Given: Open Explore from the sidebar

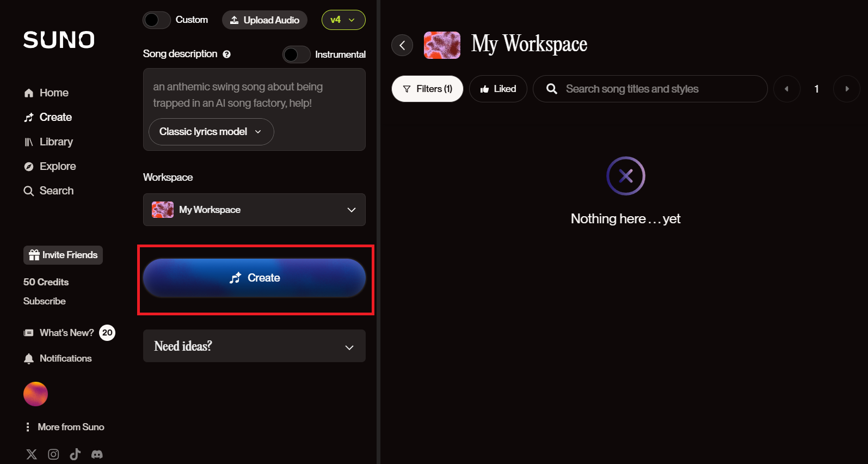Looking at the screenshot, I should 57,166.
